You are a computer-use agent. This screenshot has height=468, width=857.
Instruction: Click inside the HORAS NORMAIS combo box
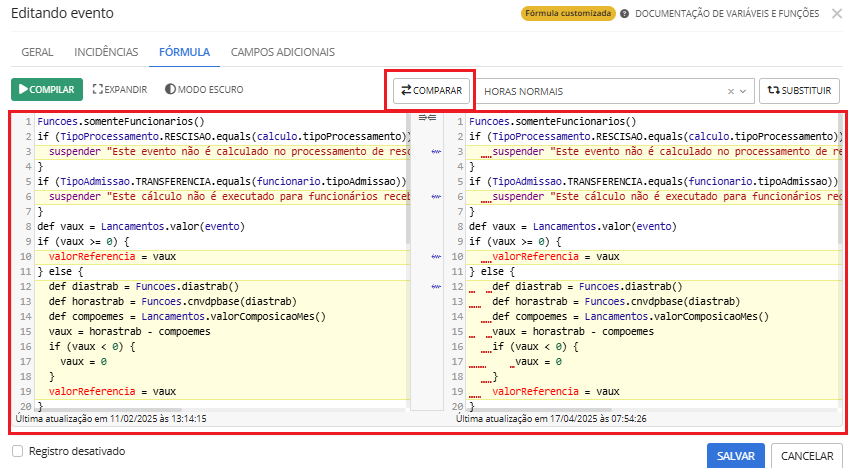click(x=616, y=91)
